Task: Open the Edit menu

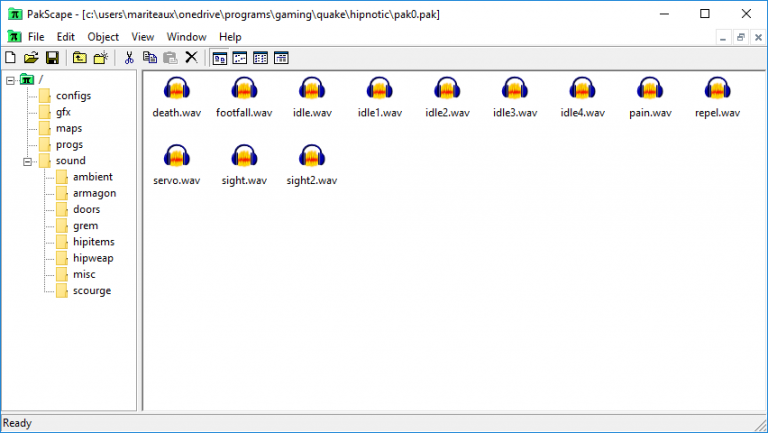Action: click(66, 37)
